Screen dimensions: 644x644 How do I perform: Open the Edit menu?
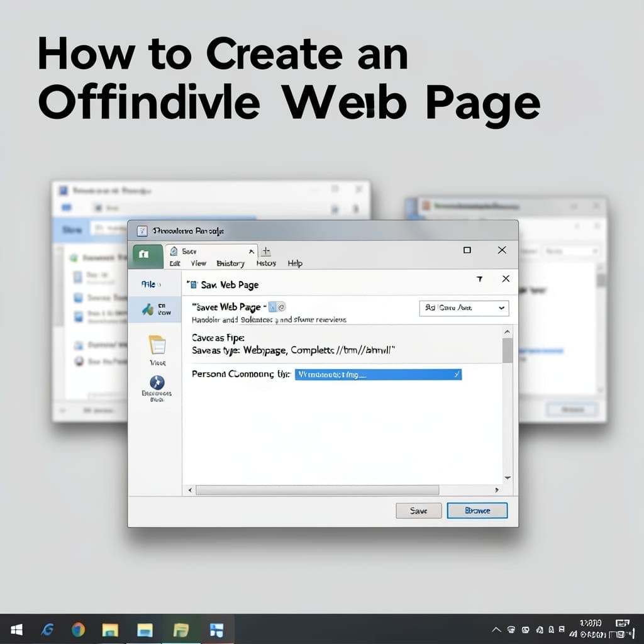[175, 264]
